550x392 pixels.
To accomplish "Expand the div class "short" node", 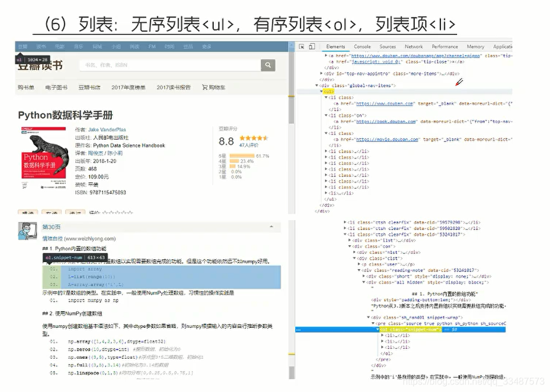I will [364, 276].
